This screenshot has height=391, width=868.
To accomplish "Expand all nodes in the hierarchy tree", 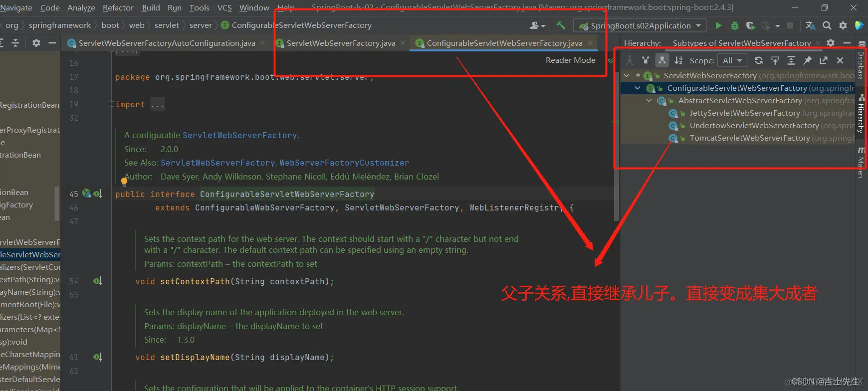I will click(791, 60).
